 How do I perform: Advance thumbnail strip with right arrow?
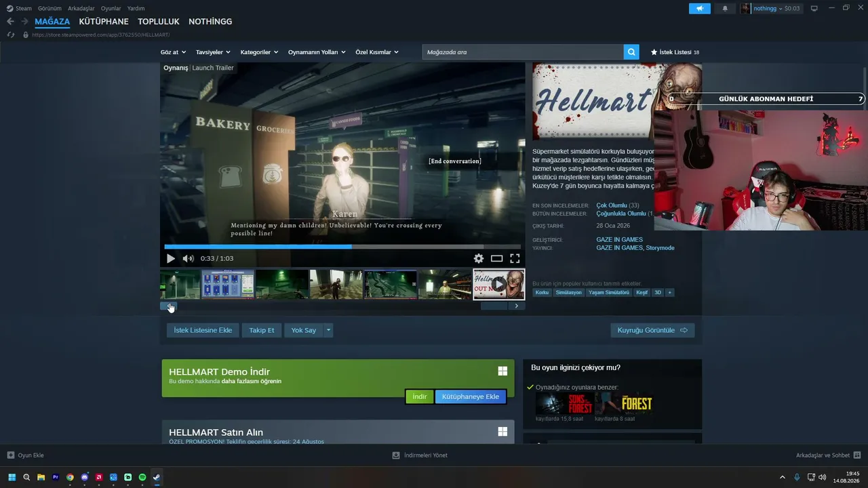[517, 306]
